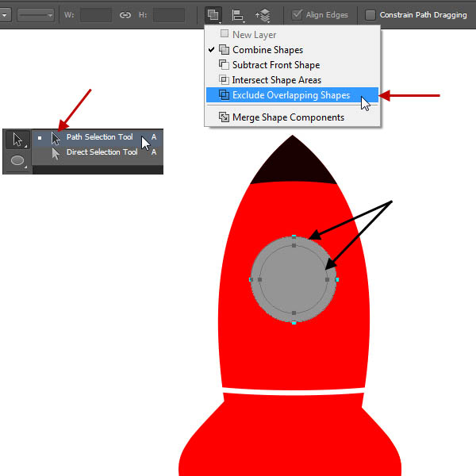476x476 pixels.
Task: Open the Path Arrangement icon
Action: [x=263, y=15]
